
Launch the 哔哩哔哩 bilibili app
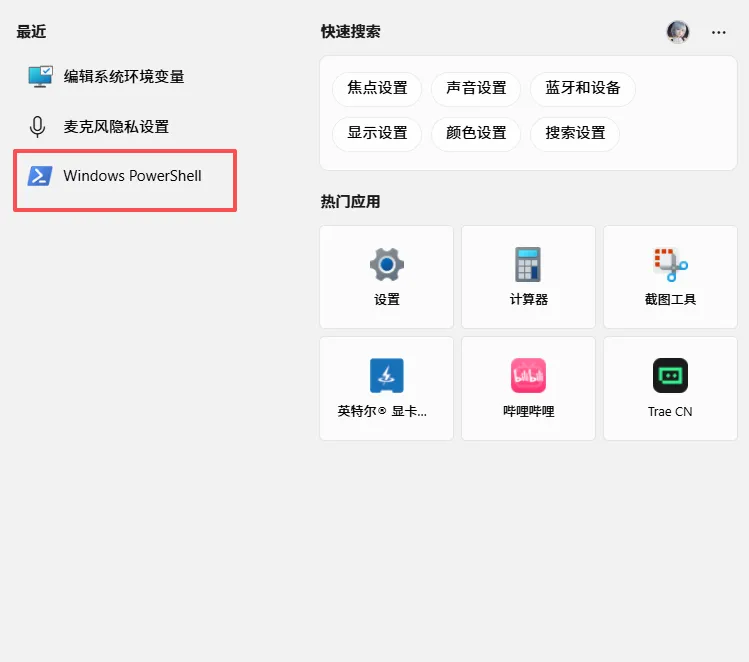pos(528,388)
